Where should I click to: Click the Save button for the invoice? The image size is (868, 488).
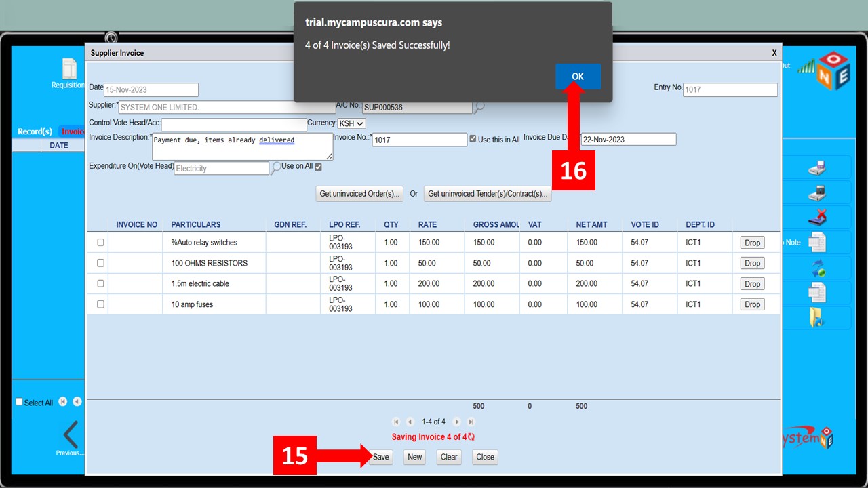[380, 457]
